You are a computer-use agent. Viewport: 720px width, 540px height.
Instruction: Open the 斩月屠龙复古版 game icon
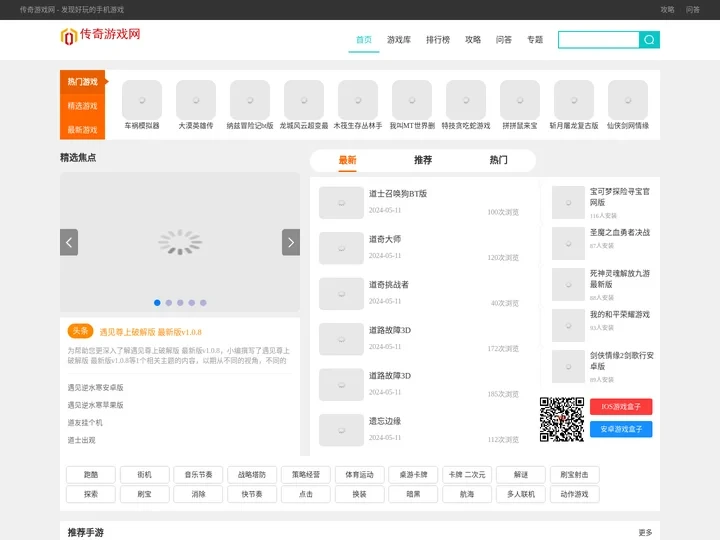click(574, 100)
